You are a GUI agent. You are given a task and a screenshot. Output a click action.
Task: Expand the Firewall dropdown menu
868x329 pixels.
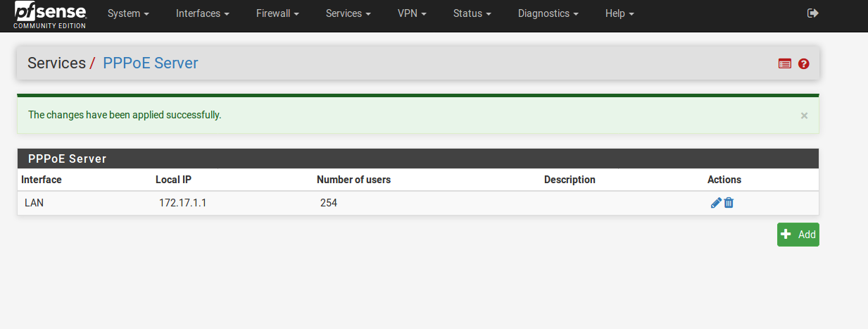(x=277, y=13)
